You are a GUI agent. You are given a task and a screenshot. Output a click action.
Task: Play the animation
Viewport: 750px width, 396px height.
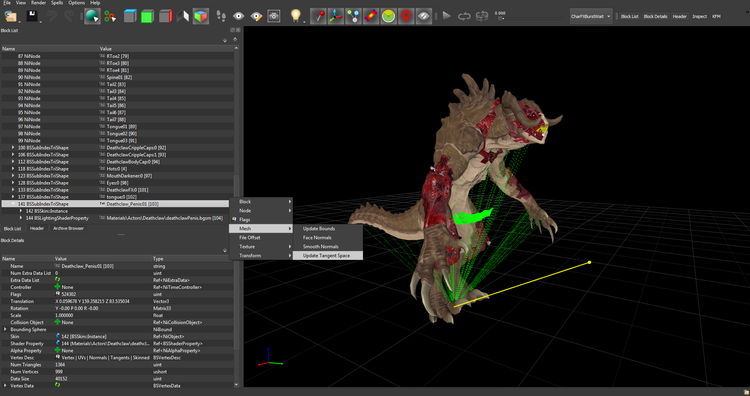pyautogui.click(x=447, y=16)
